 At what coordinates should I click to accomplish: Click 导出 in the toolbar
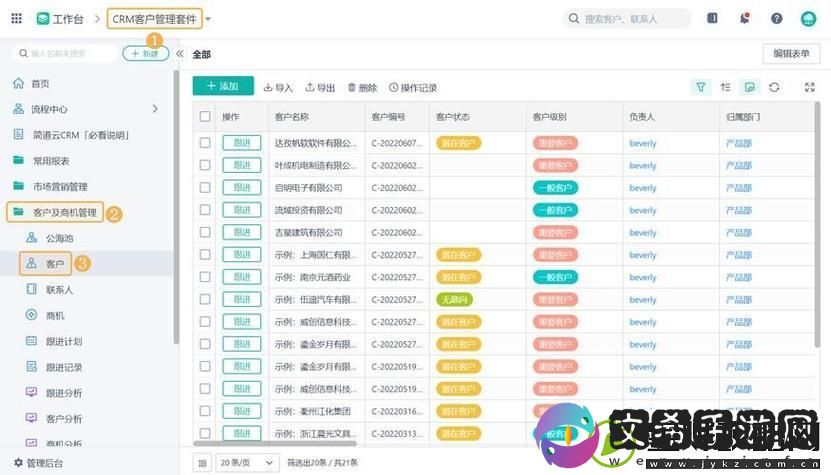click(x=320, y=87)
